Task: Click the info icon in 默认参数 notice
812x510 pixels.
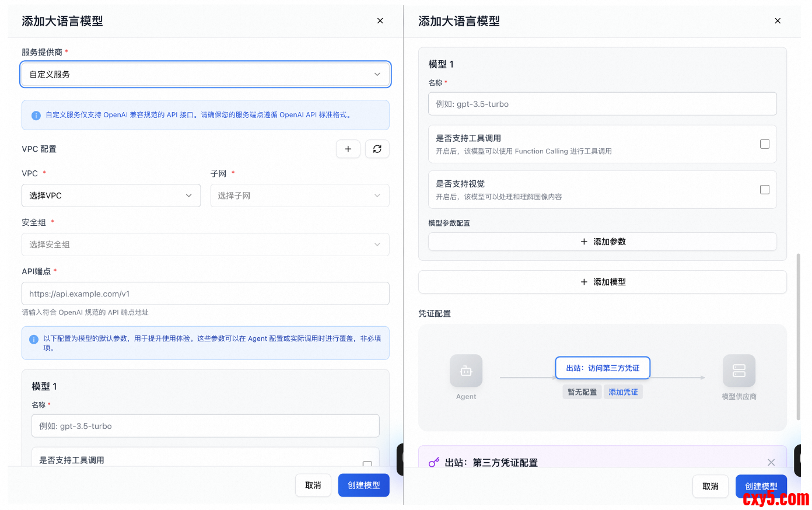Action: point(34,339)
